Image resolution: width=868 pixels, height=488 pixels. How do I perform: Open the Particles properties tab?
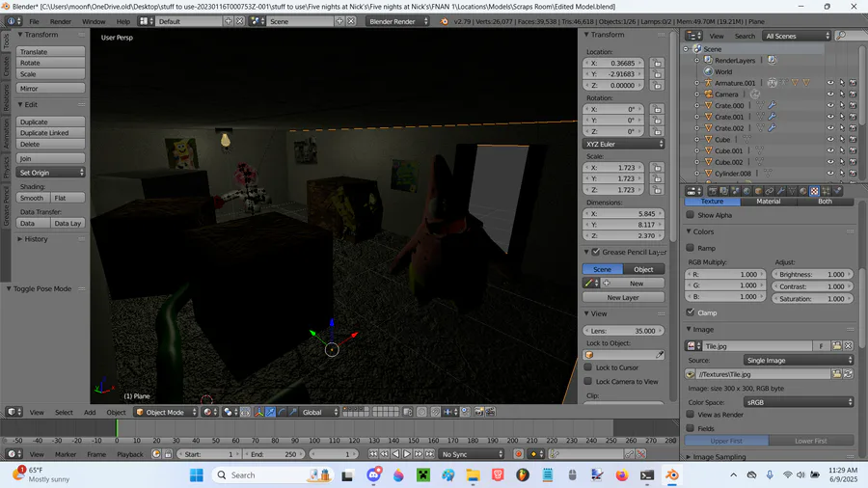[826, 191]
